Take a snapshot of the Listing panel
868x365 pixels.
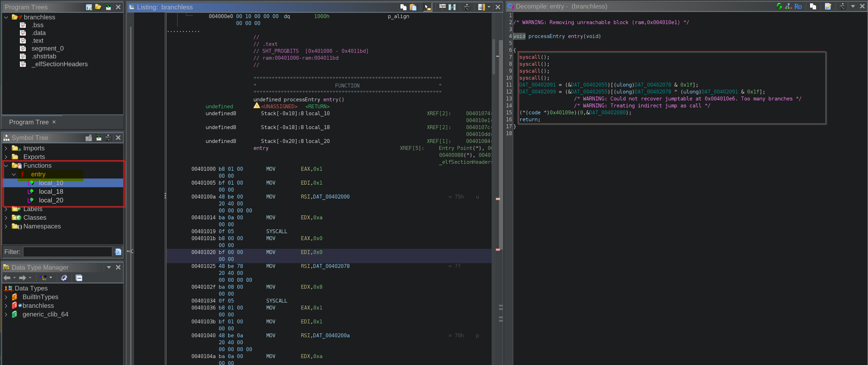coord(467,7)
